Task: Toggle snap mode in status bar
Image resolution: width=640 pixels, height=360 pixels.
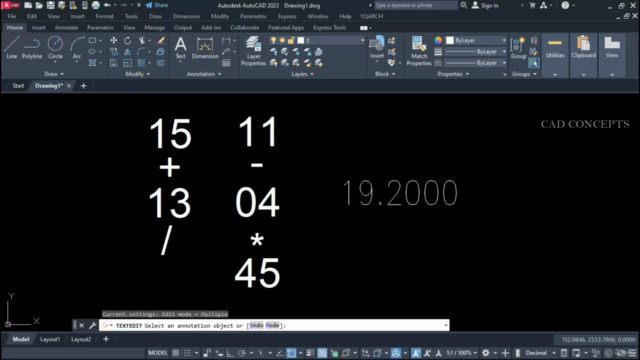Action: tap(187, 353)
